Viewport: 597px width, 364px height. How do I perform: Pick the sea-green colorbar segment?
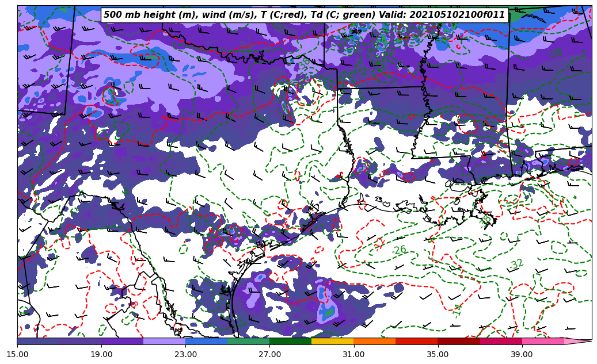point(249,341)
